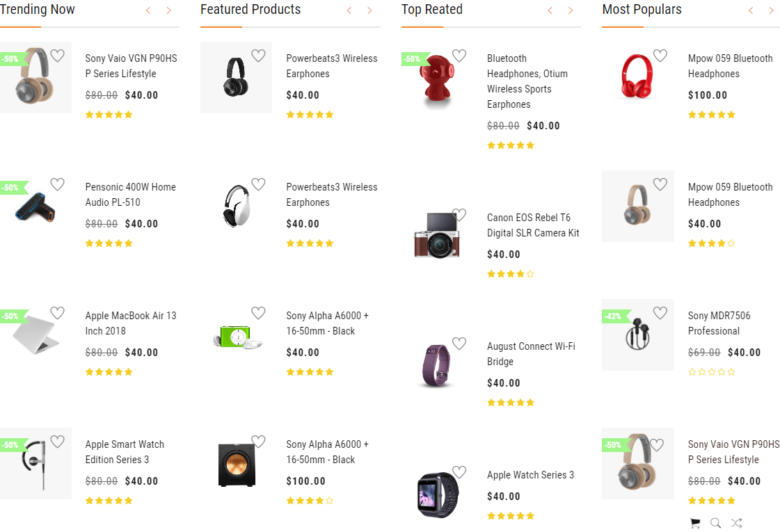Click heart icon on August Connect Wi-Fi Bridge

pos(459,344)
